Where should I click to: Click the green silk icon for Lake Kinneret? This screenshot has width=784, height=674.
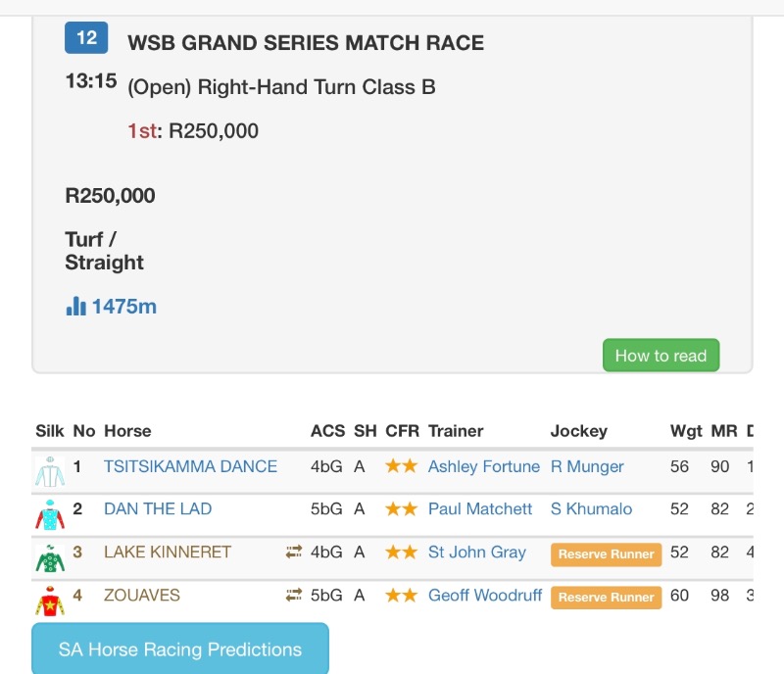(49, 555)
